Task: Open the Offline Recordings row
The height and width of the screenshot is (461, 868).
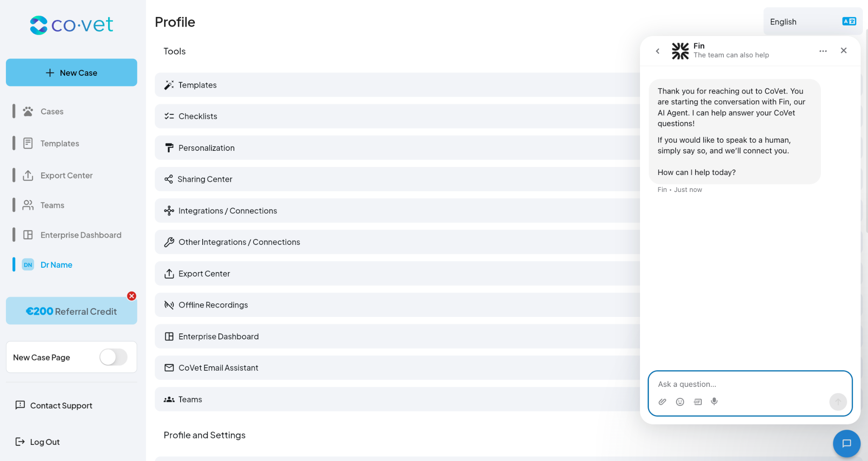Action: 398,305
